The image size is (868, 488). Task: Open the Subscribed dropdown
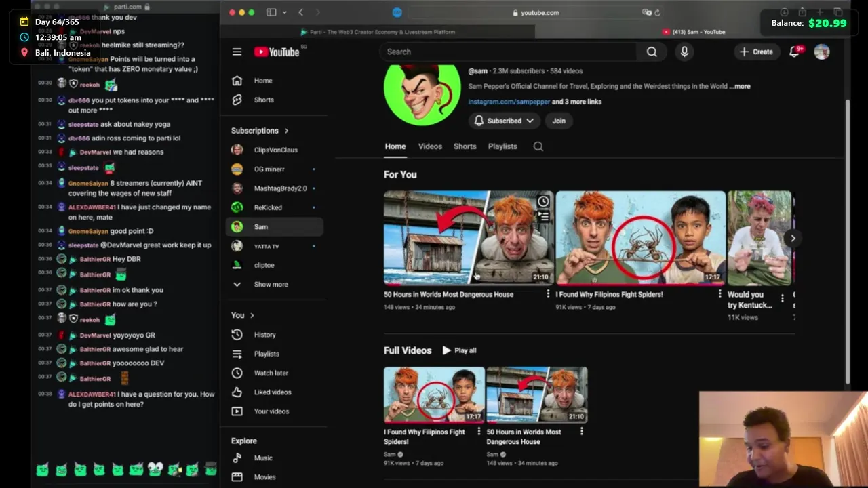(x=504, y=121)
